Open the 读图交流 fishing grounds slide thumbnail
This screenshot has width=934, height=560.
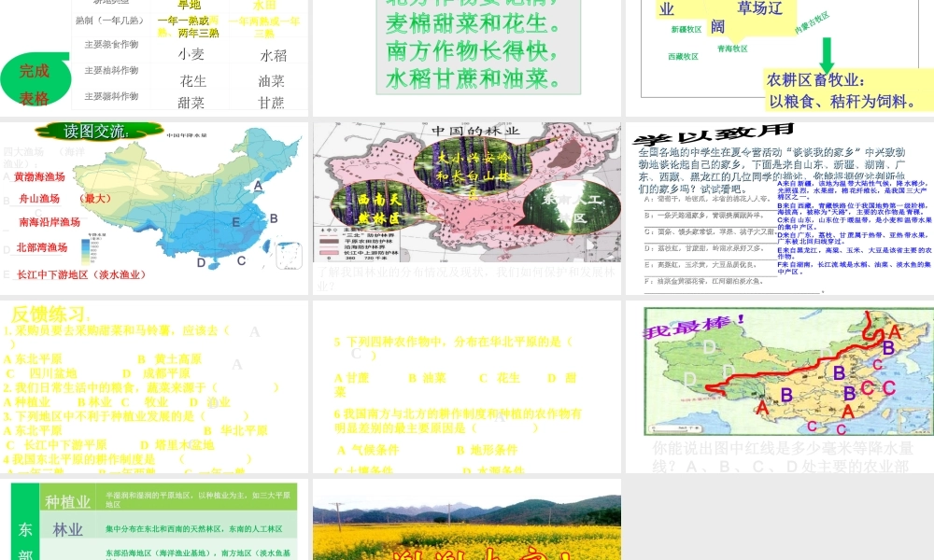pyautogui.click(x=154, y=208)
